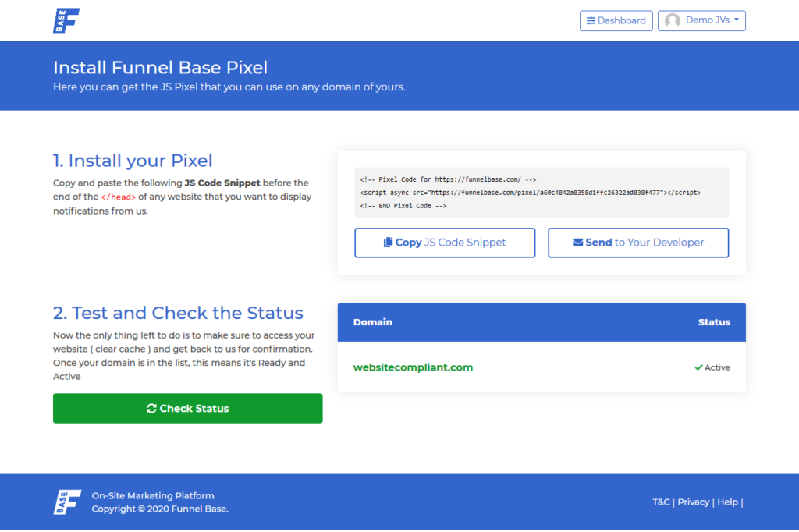The height and width of the screenshot is (532, 799).
Task: Expand the Demo JVs account dropdown
Action: (701, 21)
